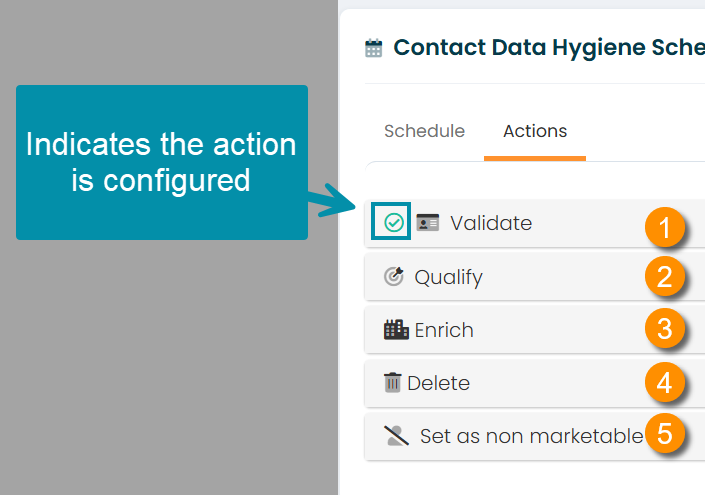Click the calendar icon beside the title
705x495 pixels.
[x=374, y=48]
